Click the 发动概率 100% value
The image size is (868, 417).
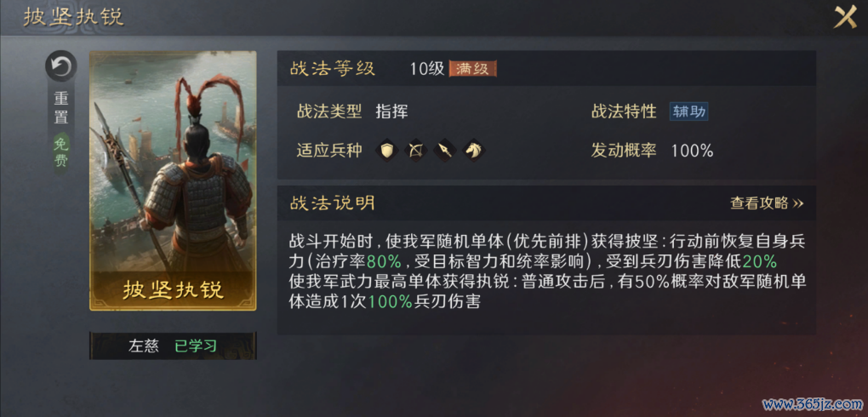coord(692,150)
